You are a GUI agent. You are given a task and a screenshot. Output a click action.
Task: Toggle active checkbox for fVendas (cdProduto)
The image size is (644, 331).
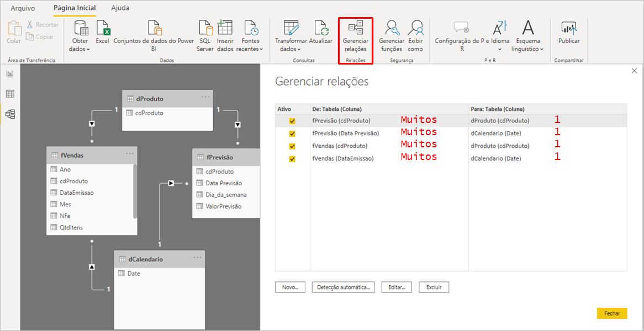(292, 146)
